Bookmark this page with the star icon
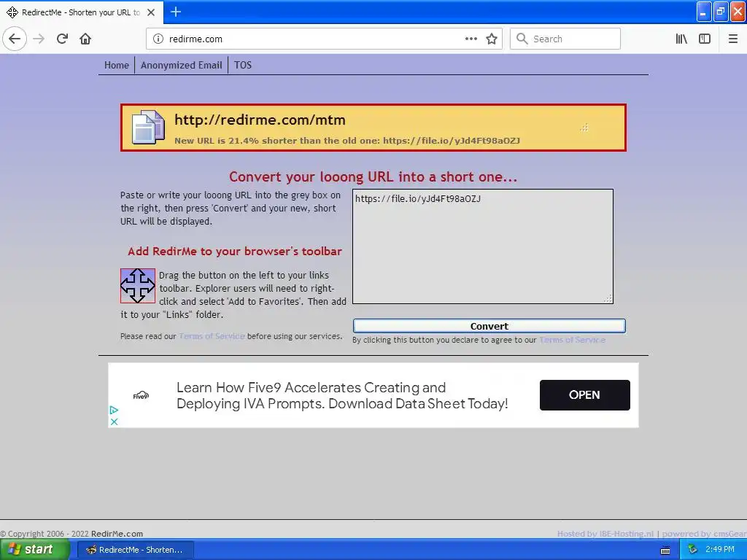The height and width of the screenshot is (560, 747). tap(492, 39)
